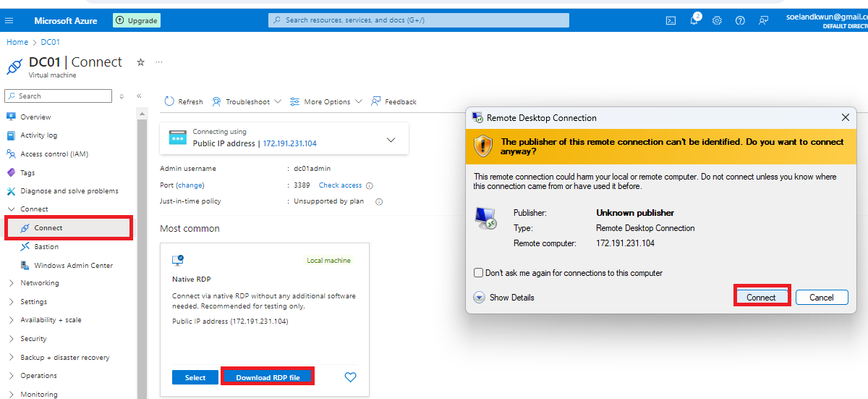The width and height of the screenshot is (868, 399).
Task: Open the account soelandkwun profile menu
Action: pos(826,20)
